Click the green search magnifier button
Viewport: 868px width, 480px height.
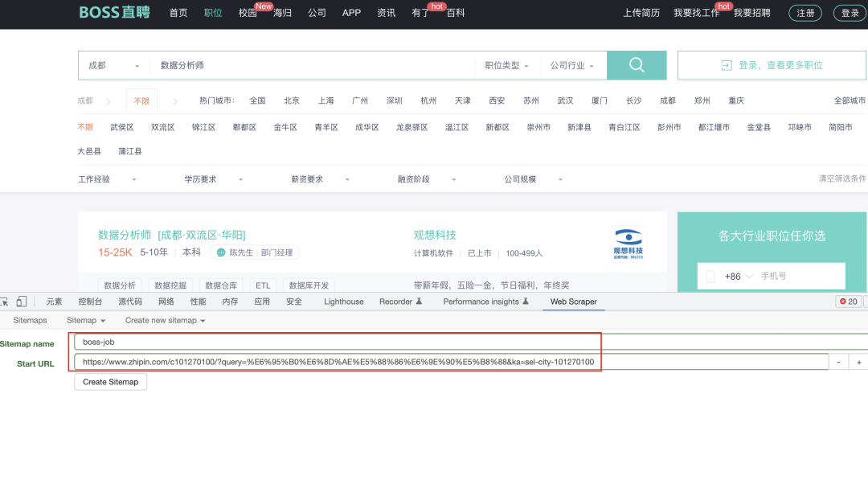(x=637, y=65)
